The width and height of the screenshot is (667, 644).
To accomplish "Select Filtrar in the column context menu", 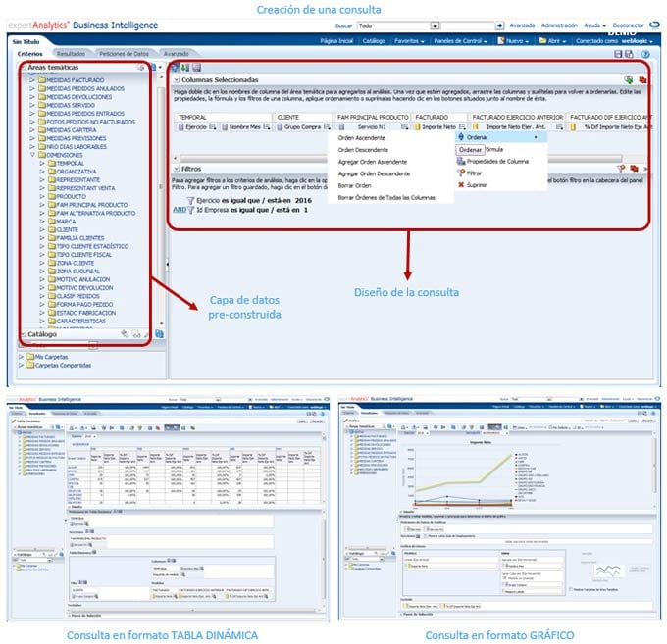I will click(474, 173).
